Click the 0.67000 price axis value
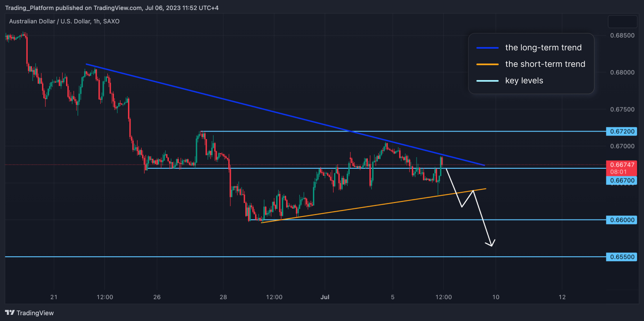 (622, 146)
